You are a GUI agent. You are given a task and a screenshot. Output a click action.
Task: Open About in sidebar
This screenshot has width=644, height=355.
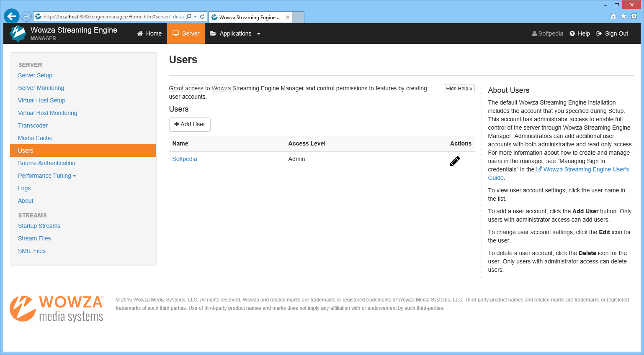26,201
